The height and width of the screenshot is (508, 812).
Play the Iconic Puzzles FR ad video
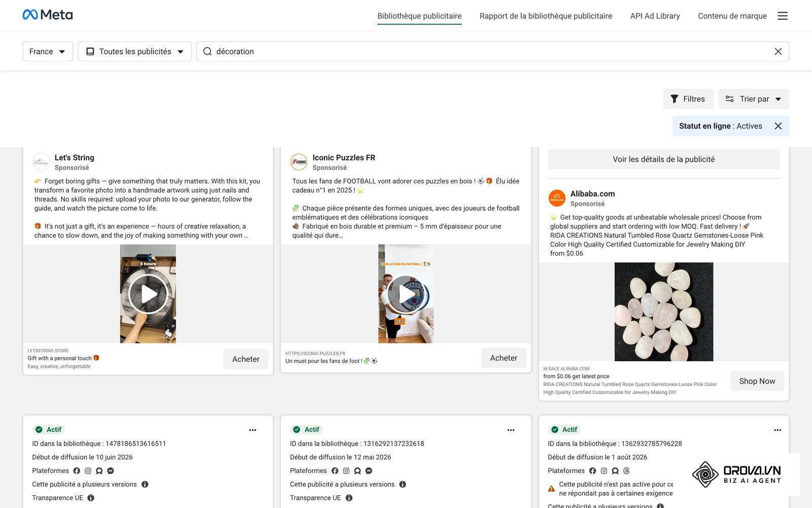(406, 294)
